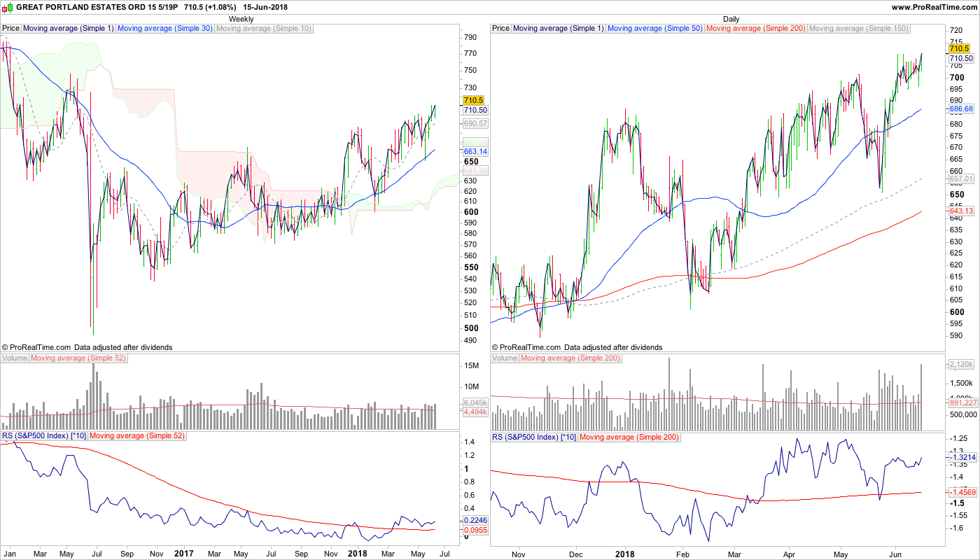Click the "Price" legend label on the Weekly chart
This screenshot has height=560, width=980.
tap(11, 29)
